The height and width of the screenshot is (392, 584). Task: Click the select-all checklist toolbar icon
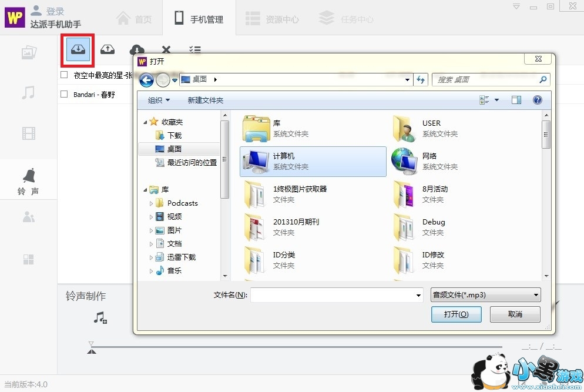click(195, 49)
